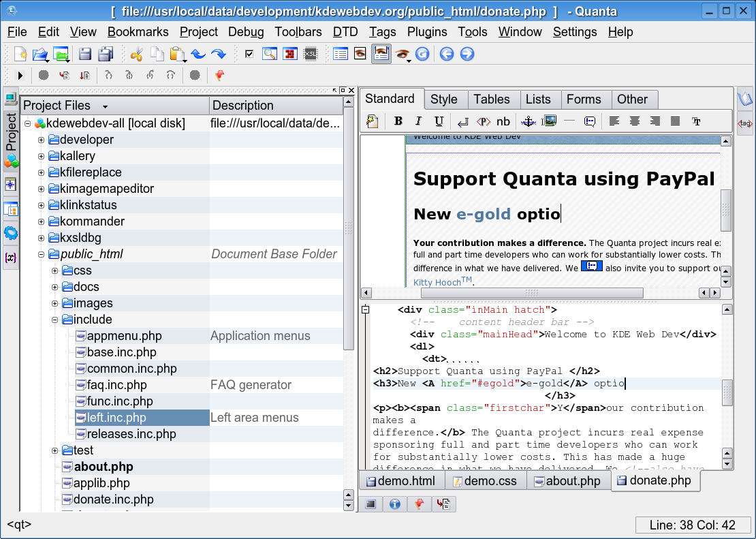Switch to the about.php document tab

coord(567,481)
